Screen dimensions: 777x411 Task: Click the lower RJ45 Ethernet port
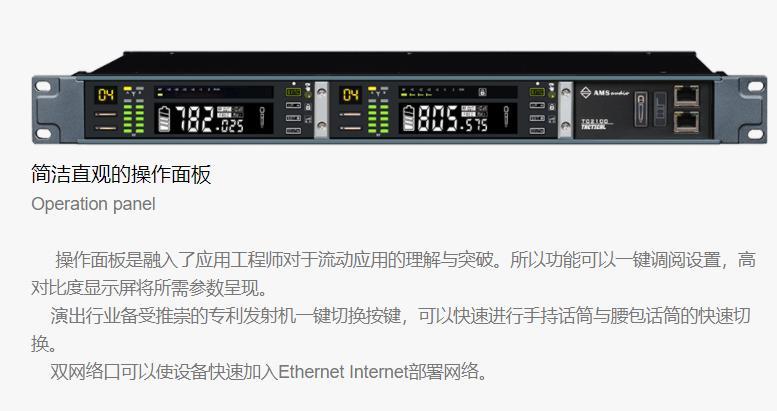click(x=687, y=122)
